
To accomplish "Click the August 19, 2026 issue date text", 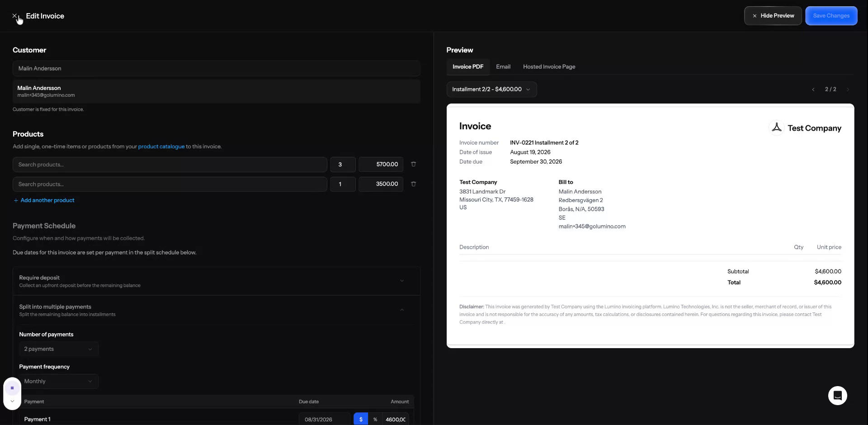I will coord(530,152).
